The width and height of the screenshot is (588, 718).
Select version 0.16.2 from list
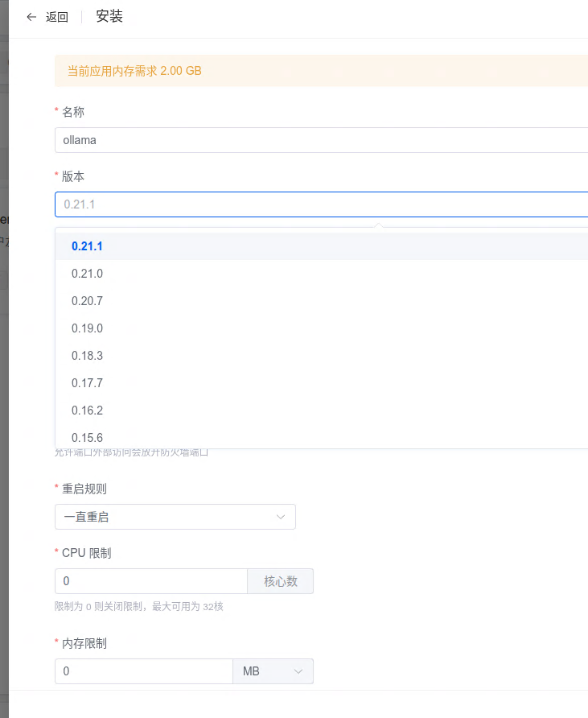coord(87,411)
